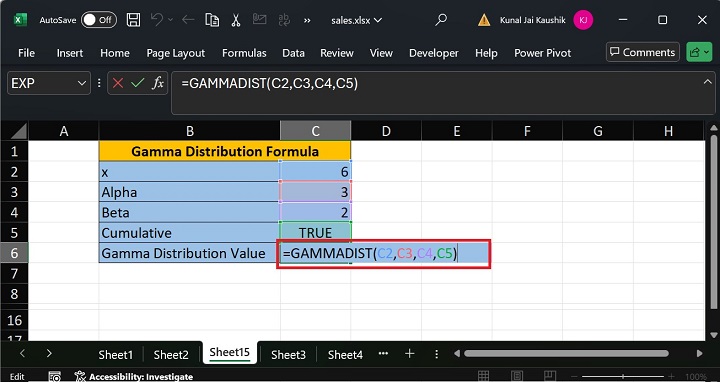Click the formula bar options dots

(99, 83)
